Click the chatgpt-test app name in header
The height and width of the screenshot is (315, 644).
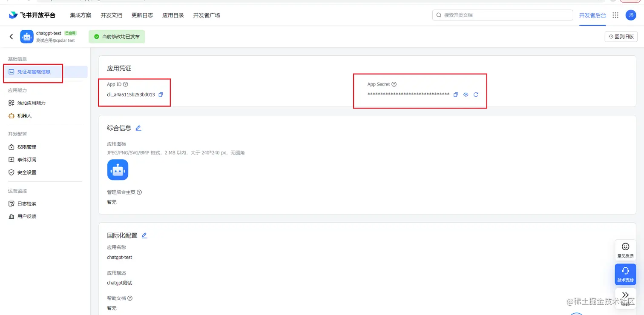49,33
